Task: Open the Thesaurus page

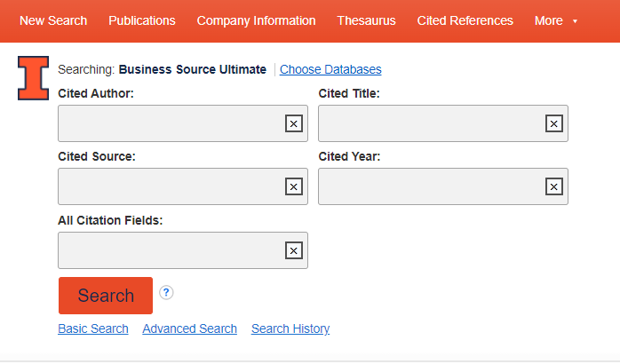Action: tap(366, 20)
